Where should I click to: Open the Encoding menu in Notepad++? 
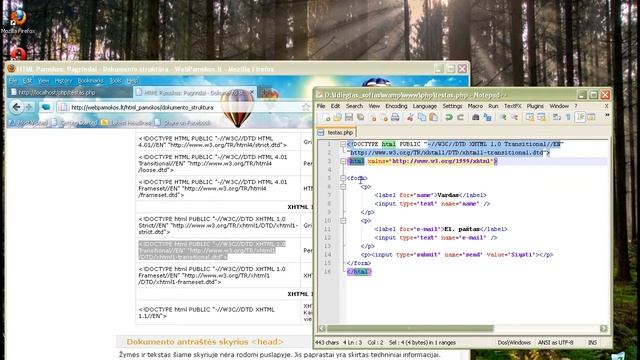point(396,106)
